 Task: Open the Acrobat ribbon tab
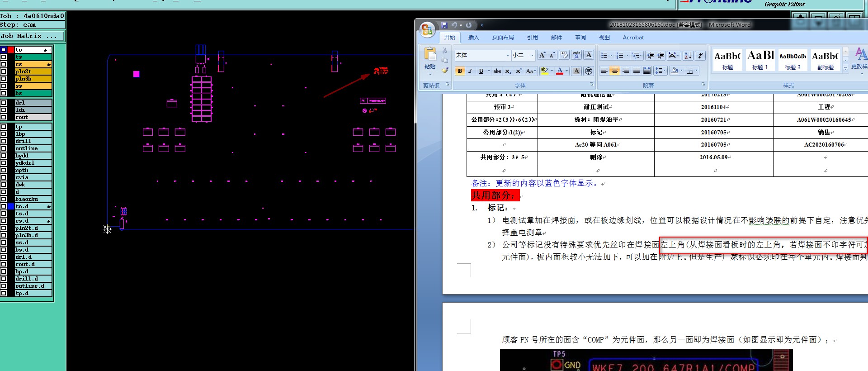[633, 38]
